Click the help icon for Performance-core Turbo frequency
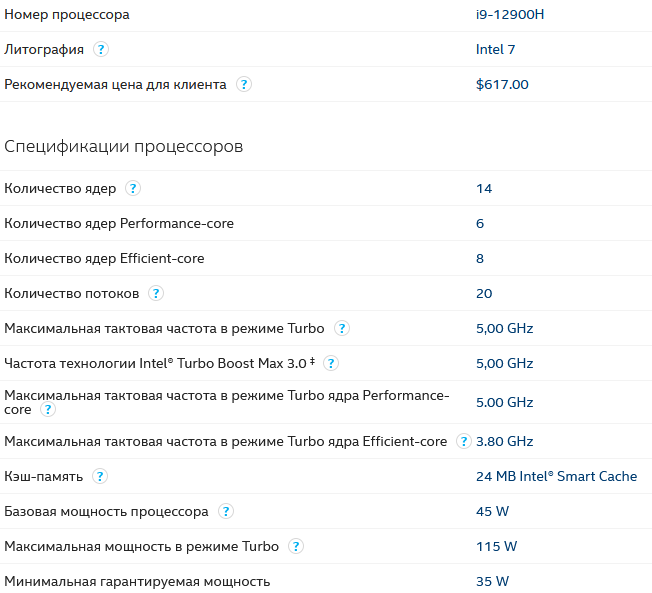 [48, 409]
